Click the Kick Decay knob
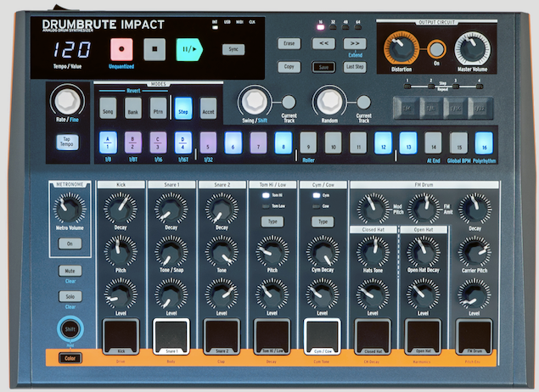This screenshot has width=539, height=392. pos(121,209)
